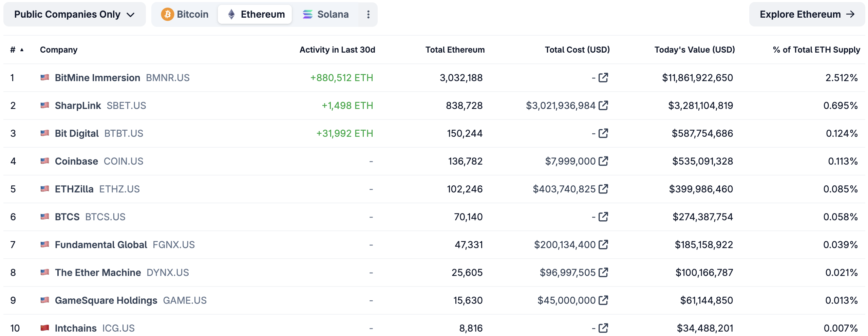The image size is (868, 336).
Task: Open ETHZilla cost source link icon
Action: pyautogui.click(x=603, y=189)
